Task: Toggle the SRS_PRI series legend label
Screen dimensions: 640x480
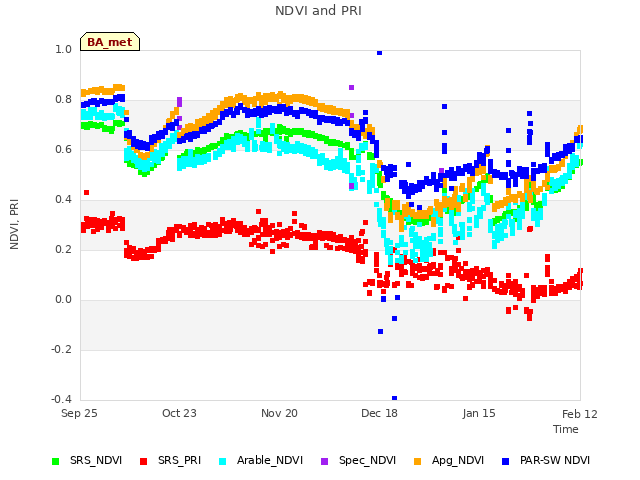Action: click(180, 460)
